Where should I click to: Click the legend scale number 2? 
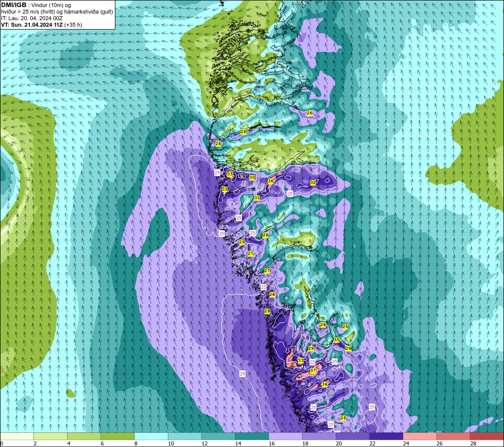[x=35, y=444]
